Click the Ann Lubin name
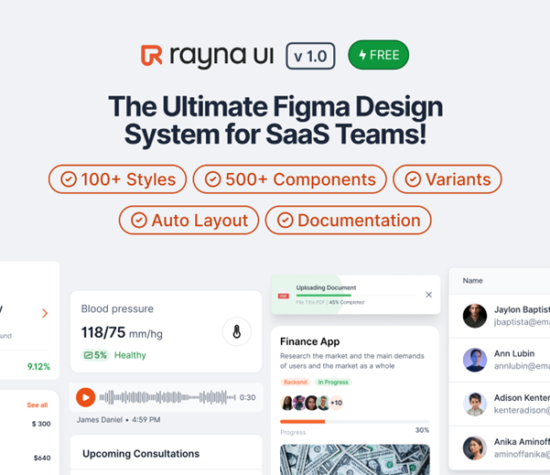550x475 pixels. coord(514,354)
